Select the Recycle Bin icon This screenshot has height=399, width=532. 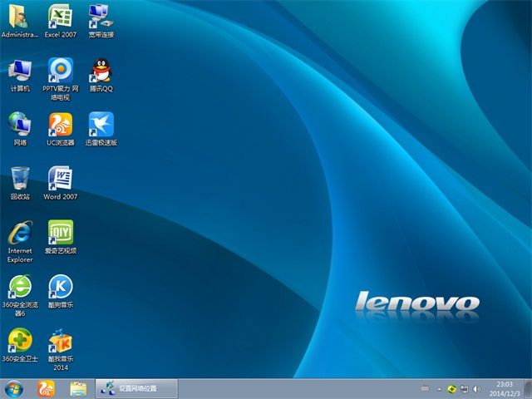[x=20, y=179]
